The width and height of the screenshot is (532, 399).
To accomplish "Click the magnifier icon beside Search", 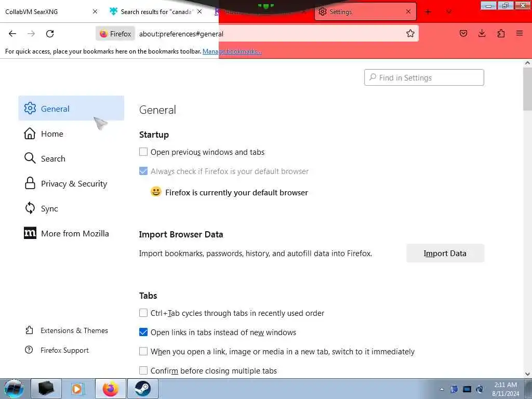I will click(x=30, y=158).
